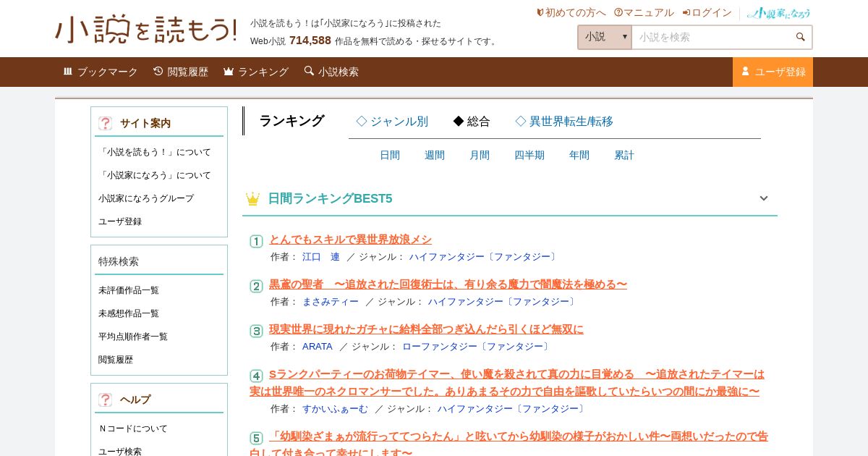Click the crown icon beside 日間ランキングBEST5
Image resolution: width=868 pixels, height=456 pixels.
(252, 198)
